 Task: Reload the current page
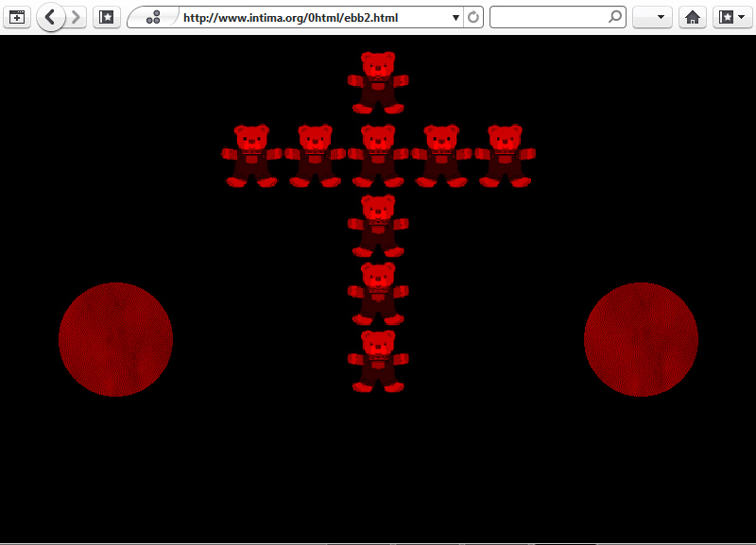(473, 17)
